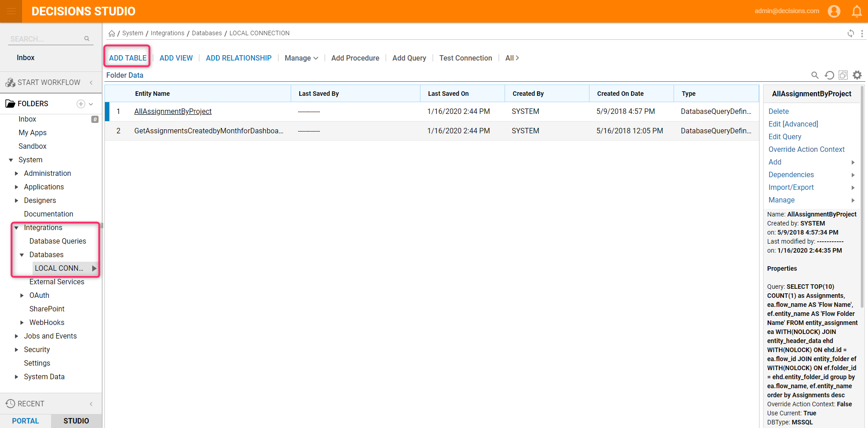Click the page refresh icon near breadcrumb
868x428 pixels.
[851, 33]
